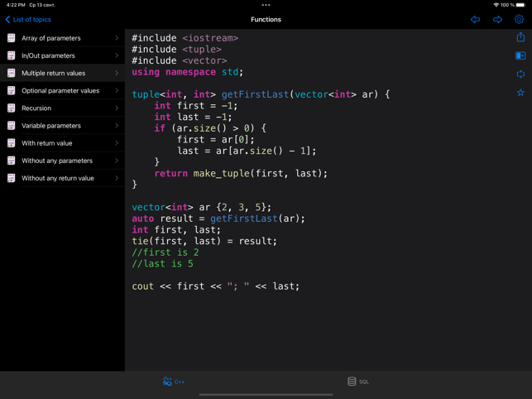Click the 'using namespace std;' code line
The width and height of the screenshot is (532, 399).
[187, 72]
